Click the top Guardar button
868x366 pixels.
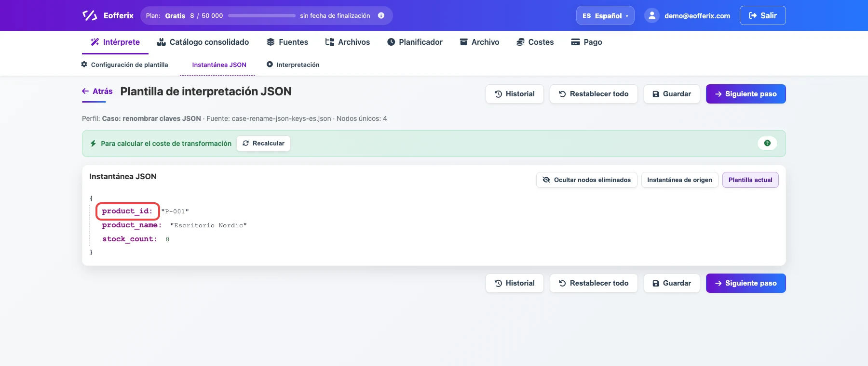(672, 94)
